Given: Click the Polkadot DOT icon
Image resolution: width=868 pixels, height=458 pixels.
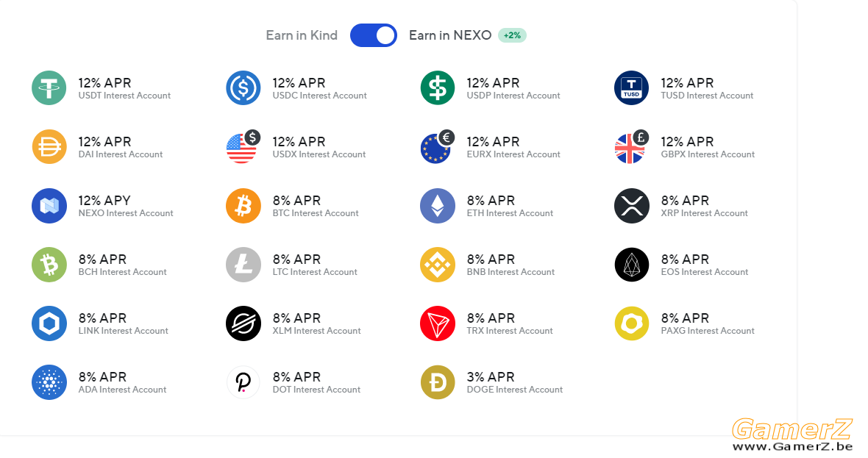Looking at the screenshot, I should click(243, 382).
